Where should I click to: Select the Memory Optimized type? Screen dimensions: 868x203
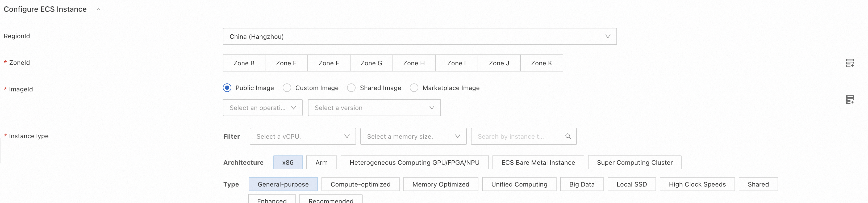pyautogui.click(x=440, y=184)
